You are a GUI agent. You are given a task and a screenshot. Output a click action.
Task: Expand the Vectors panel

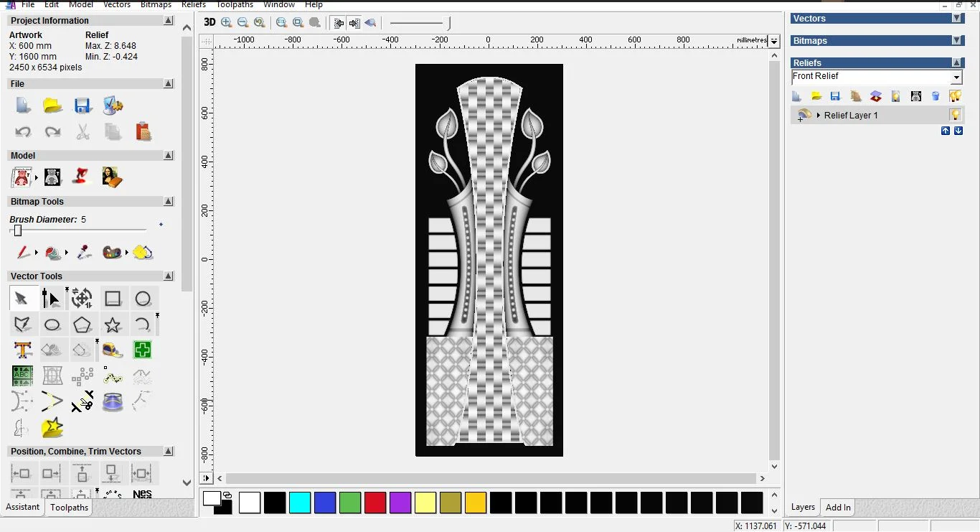coord(956,19)
